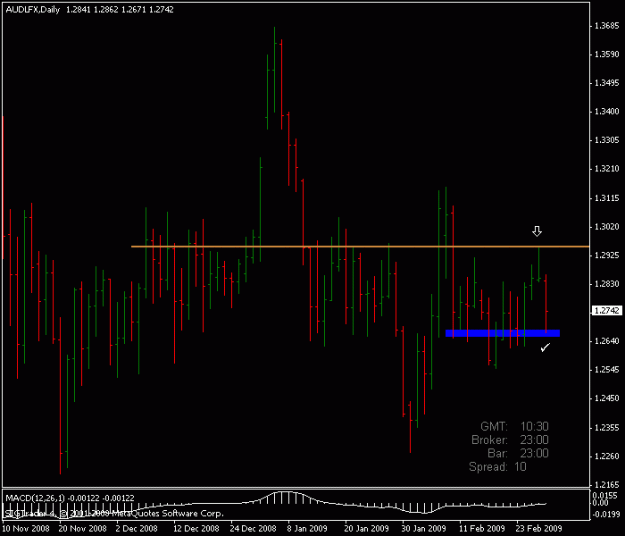This screenshot has height=536, width=625.
Task: Click the GMT time value 10:30
Action: pos(534,427)
